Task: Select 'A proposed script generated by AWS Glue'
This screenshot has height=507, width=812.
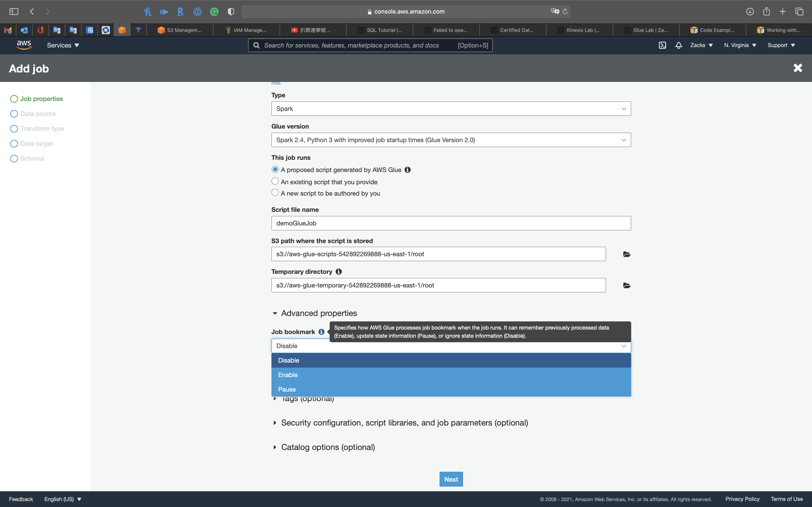Action: (275, 169)
